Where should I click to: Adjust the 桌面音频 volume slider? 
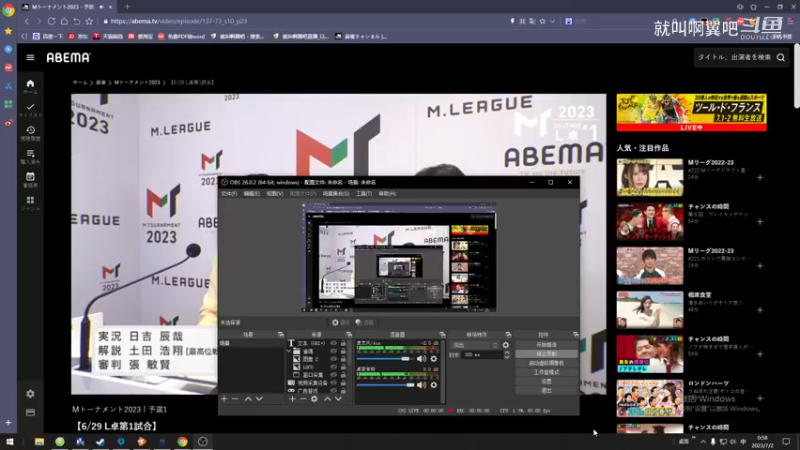point(385,385)
